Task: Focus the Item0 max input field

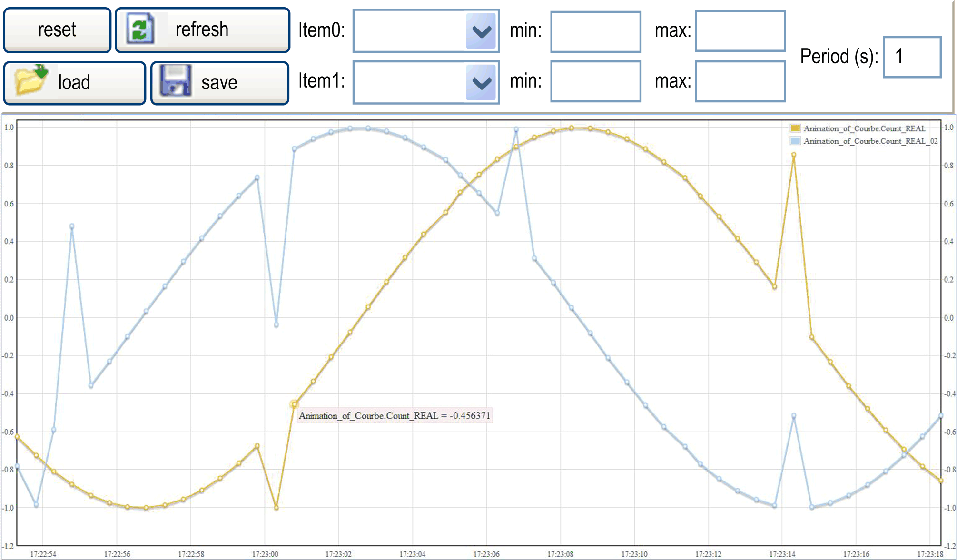Action: tap(740, 31)
